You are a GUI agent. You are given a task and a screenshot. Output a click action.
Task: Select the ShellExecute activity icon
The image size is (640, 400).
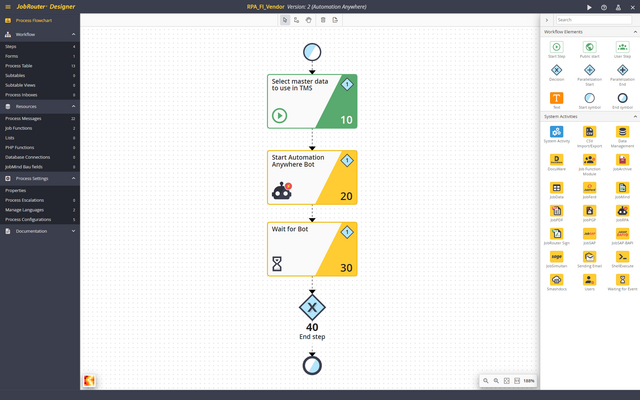click(x=622, y=257)
